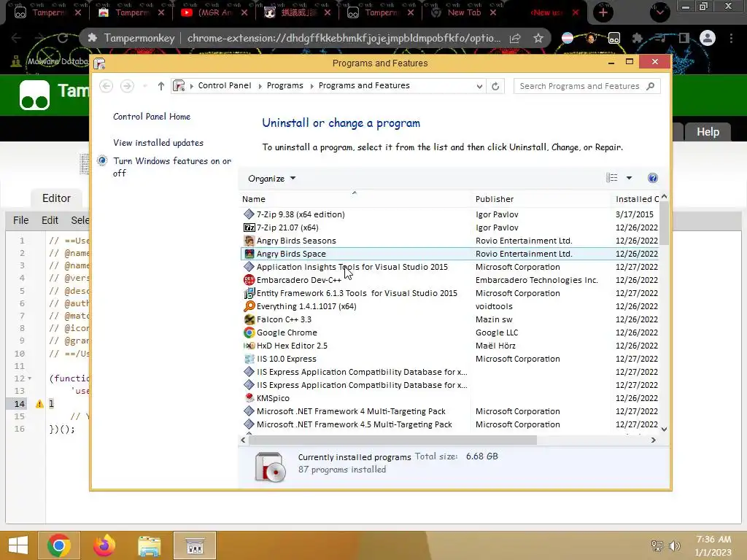Click the IIS 10.0 Express icon

(x=249, y=359)
